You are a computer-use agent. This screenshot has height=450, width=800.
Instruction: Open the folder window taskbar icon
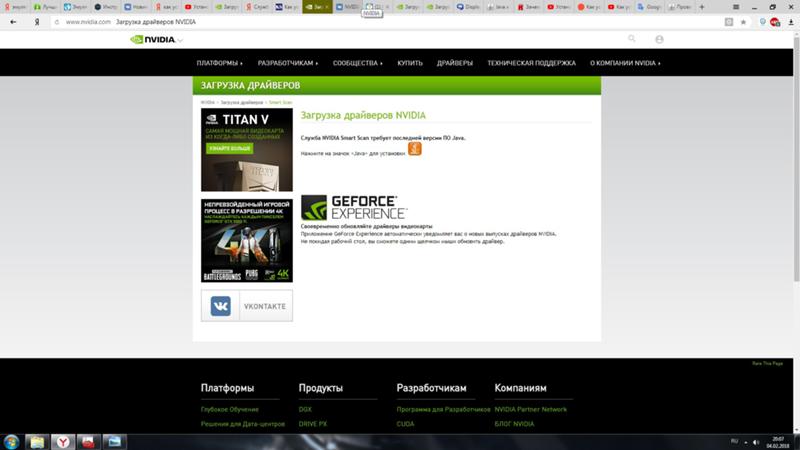coord(114,442)
